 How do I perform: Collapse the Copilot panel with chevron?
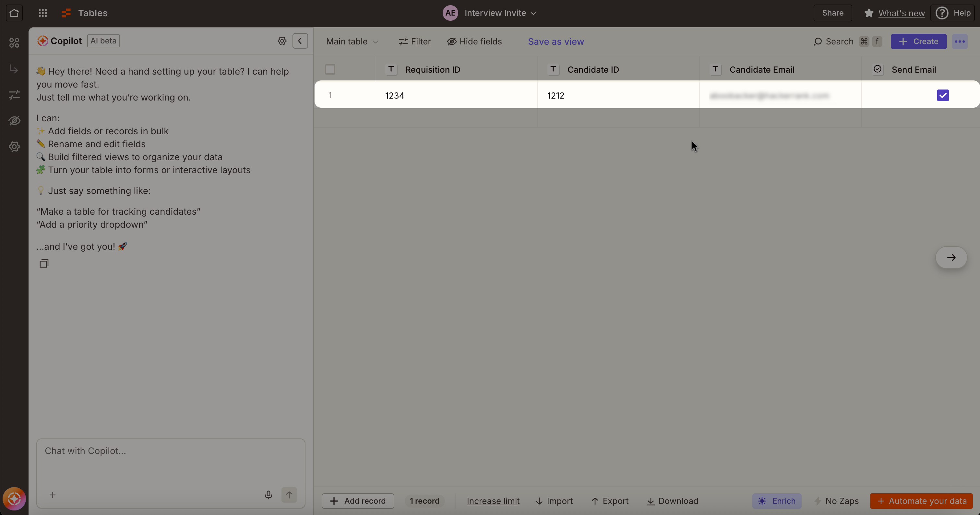click(x=300, y=41)
